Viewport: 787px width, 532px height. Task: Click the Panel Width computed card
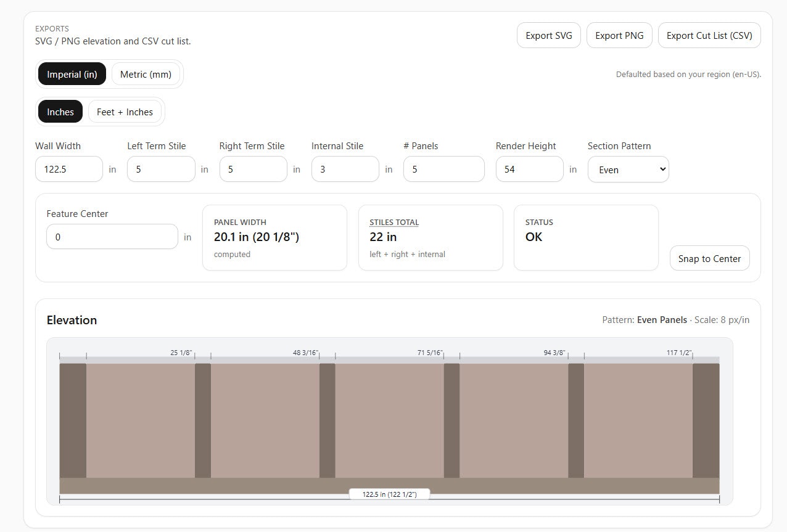[274, 237]
